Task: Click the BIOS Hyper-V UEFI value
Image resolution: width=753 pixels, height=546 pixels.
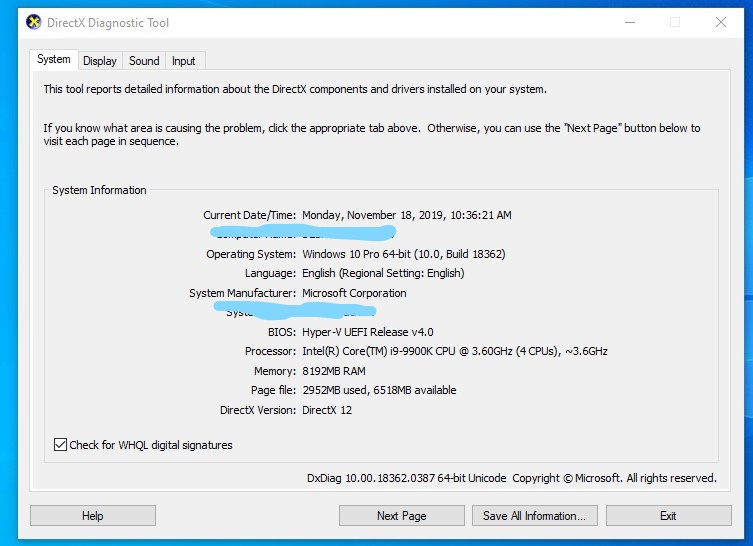Action: [367, 332]
